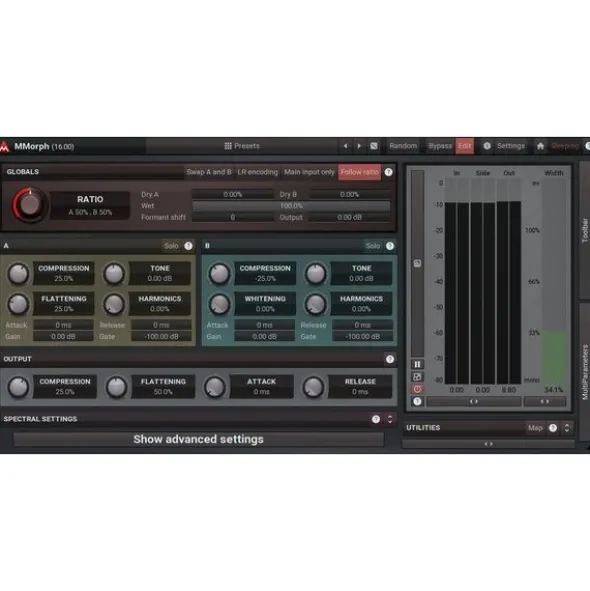Click Output Attack knob
The width and height of the screenshot is (590, 591).
point(215,387)
